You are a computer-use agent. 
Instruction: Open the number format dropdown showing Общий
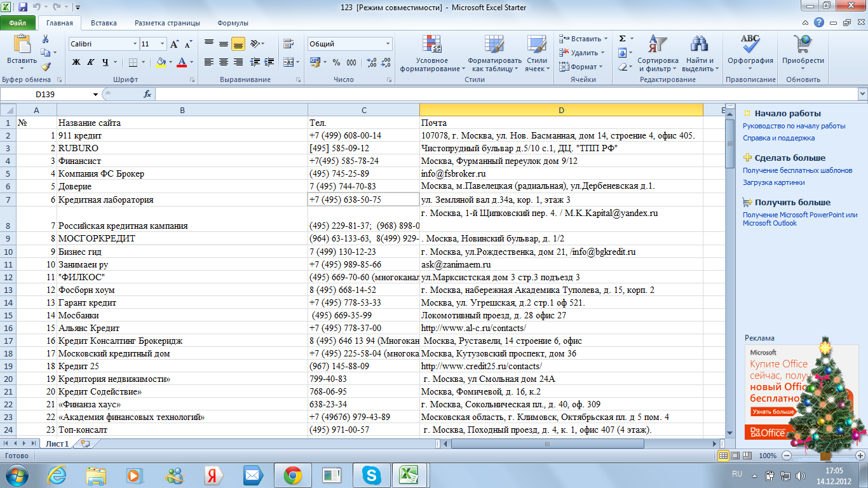[388, 44]
